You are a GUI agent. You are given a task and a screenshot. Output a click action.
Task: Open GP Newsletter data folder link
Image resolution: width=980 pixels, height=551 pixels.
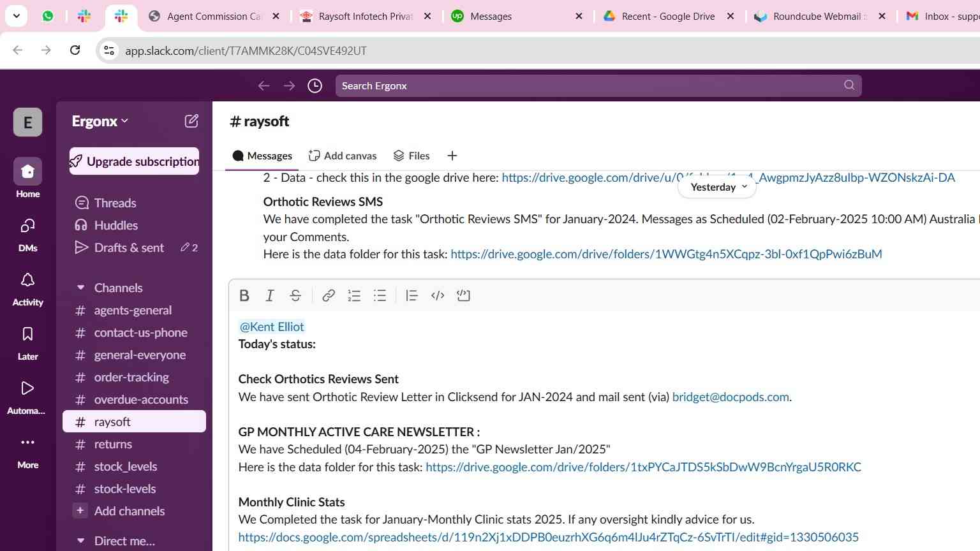(x=643, y=467)
